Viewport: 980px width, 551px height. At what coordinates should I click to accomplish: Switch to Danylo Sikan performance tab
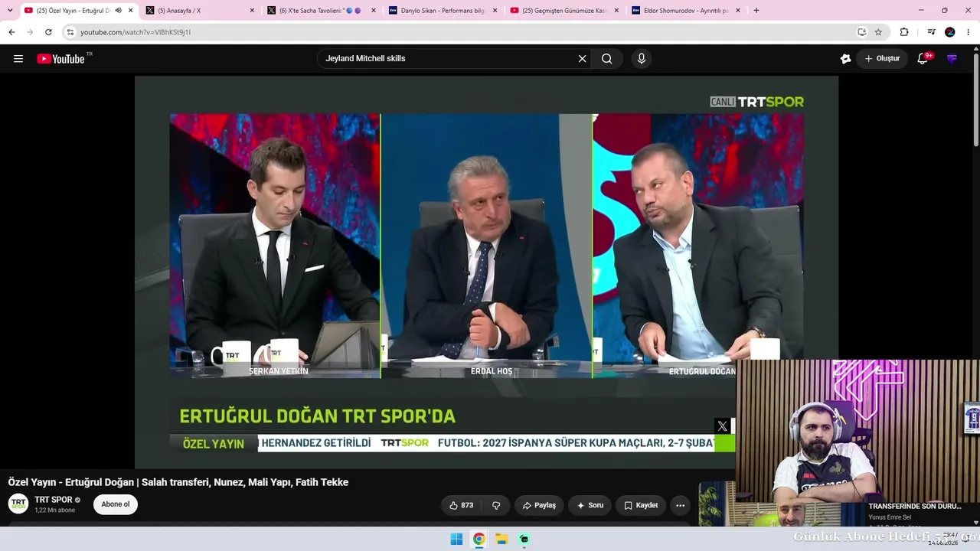point(443,11)
